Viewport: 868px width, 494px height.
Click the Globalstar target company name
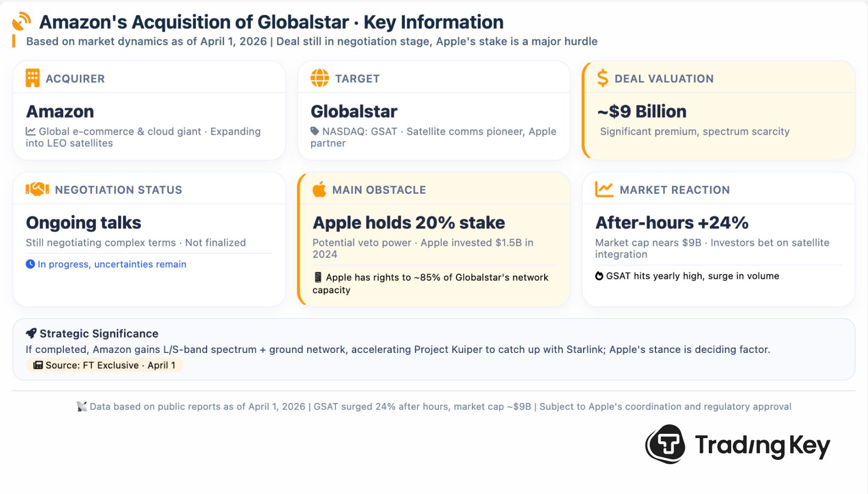point(354,111)
